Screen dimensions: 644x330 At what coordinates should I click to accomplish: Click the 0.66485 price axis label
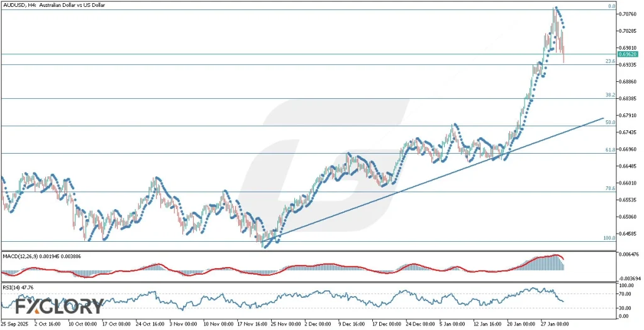[x=629, y=166]
